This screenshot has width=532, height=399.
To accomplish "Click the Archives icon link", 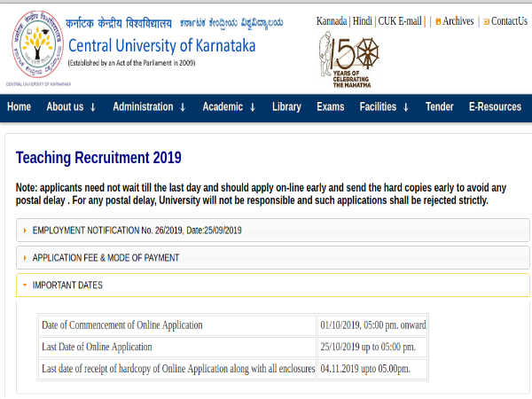I will coord(453,21).
